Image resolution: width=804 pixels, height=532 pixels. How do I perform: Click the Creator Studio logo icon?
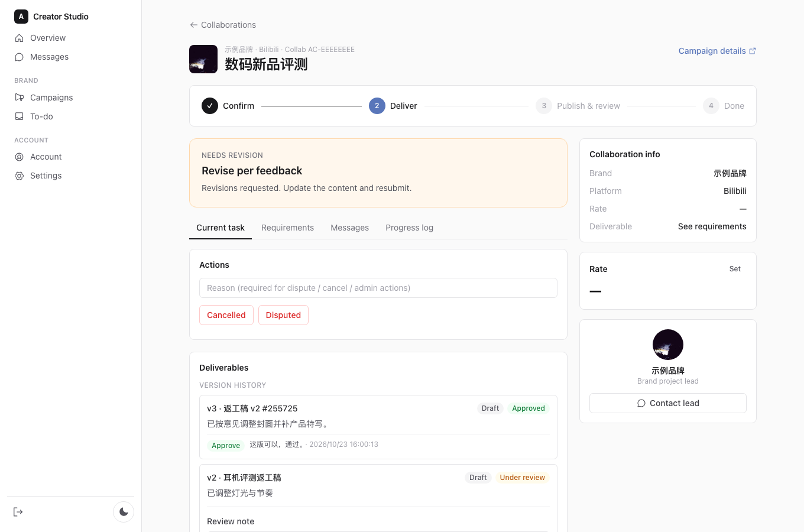coord(21,17)
